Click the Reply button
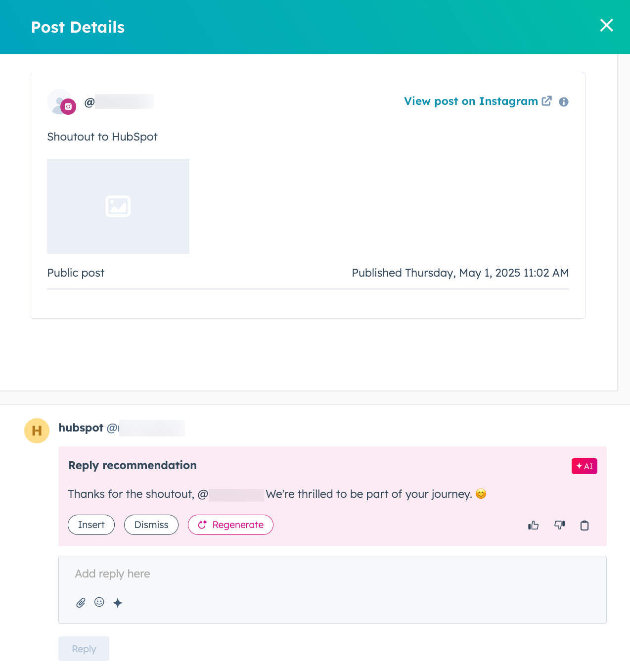This screenshot has width=630, height=672. [x=84, y=649]
